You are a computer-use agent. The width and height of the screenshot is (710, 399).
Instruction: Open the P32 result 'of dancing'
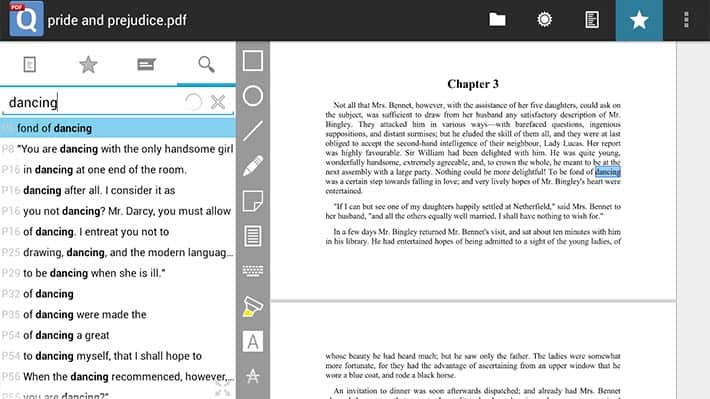pyautogui.click(x=118, y=294)
